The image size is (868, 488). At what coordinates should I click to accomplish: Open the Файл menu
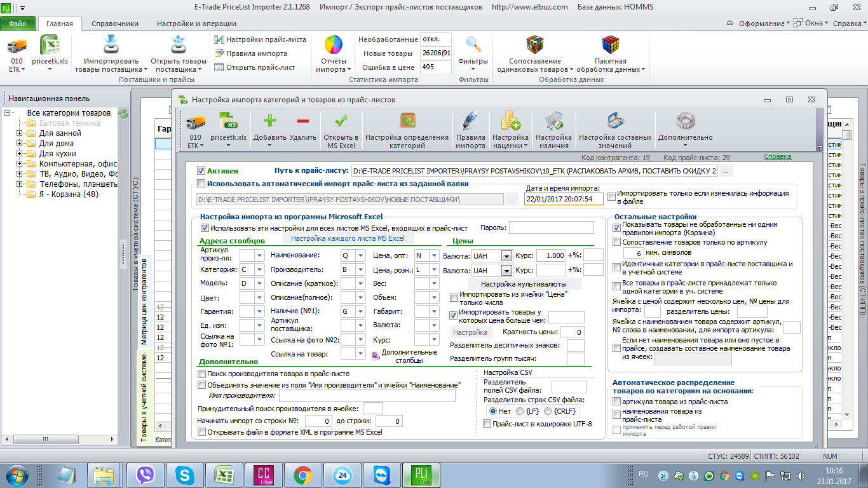pos(18,24)
